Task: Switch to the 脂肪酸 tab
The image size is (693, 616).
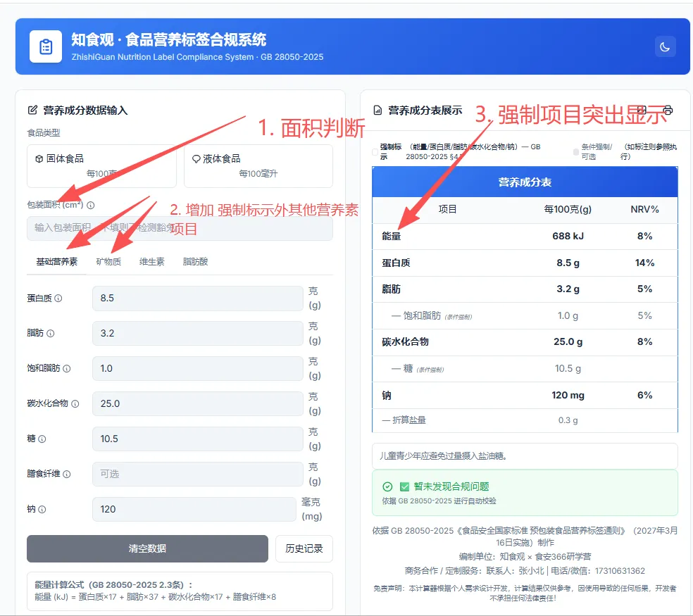Action: pyautogui.click(x=194, y=261)
